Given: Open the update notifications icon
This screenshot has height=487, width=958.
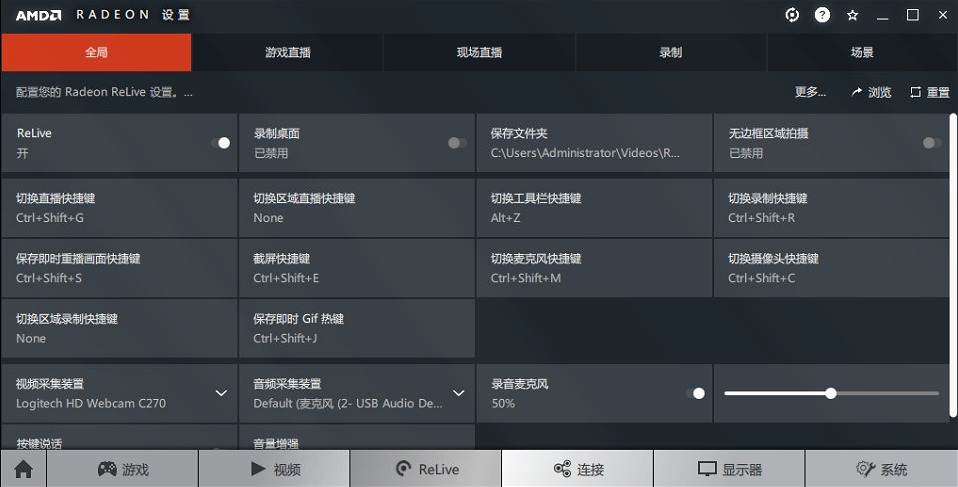Looking at the screenshot, I should click(792, 15).
